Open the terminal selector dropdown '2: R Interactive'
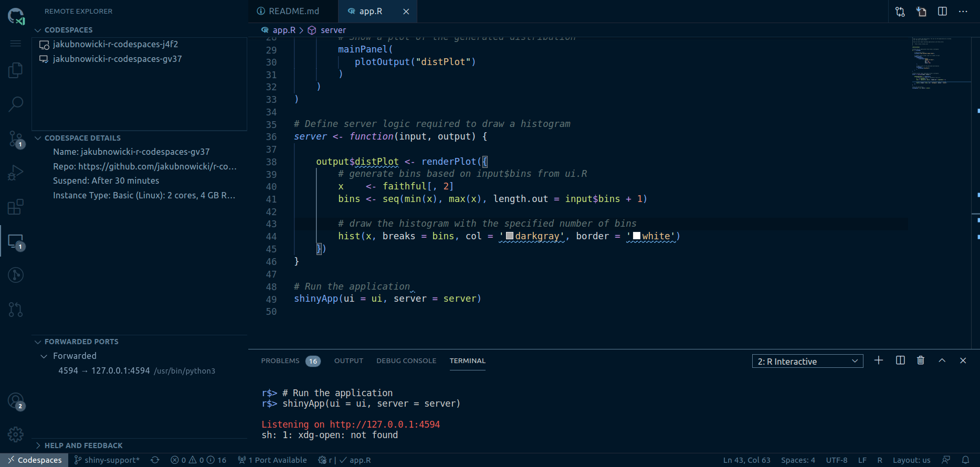 [x=807, y=362]
